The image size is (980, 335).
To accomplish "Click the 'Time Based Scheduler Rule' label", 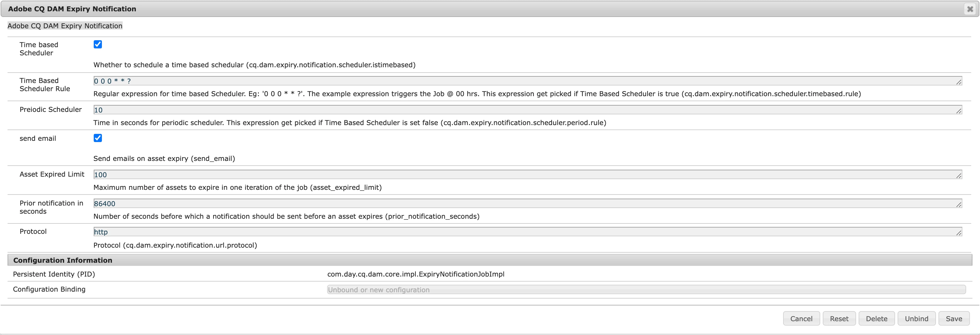I will 45,85.
